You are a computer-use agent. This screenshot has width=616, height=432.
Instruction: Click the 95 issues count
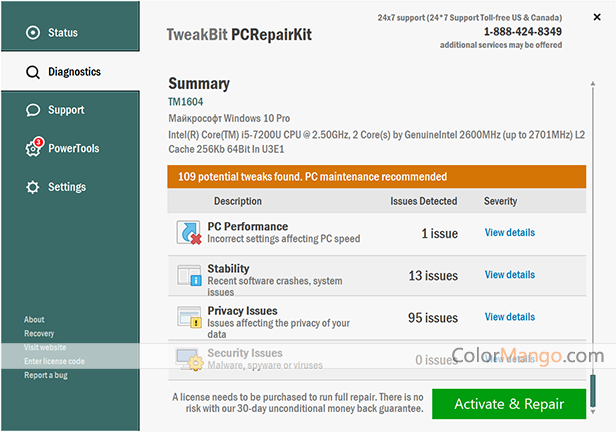[x=433, y=318]
